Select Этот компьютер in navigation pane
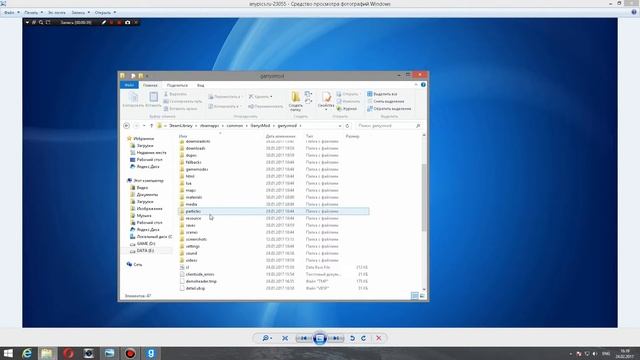The image size is (640, 360). [145, 180]
